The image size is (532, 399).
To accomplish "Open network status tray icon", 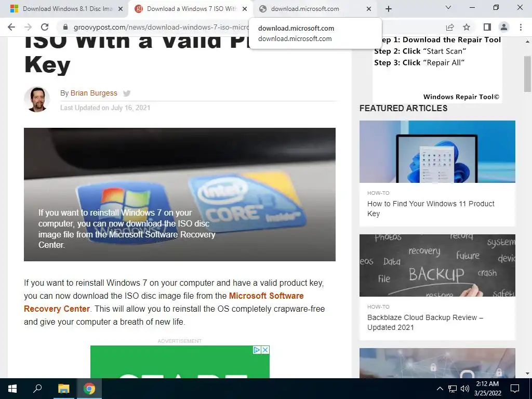I will coord(453,389).
